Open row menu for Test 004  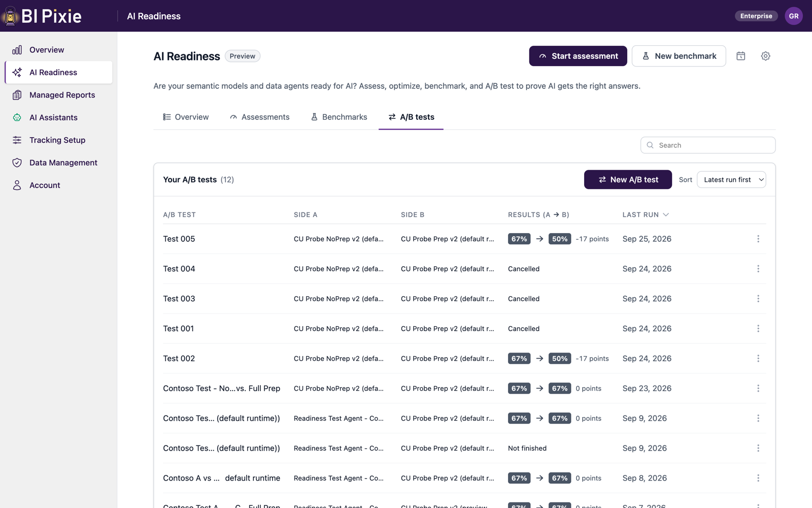tap(758, 269)
